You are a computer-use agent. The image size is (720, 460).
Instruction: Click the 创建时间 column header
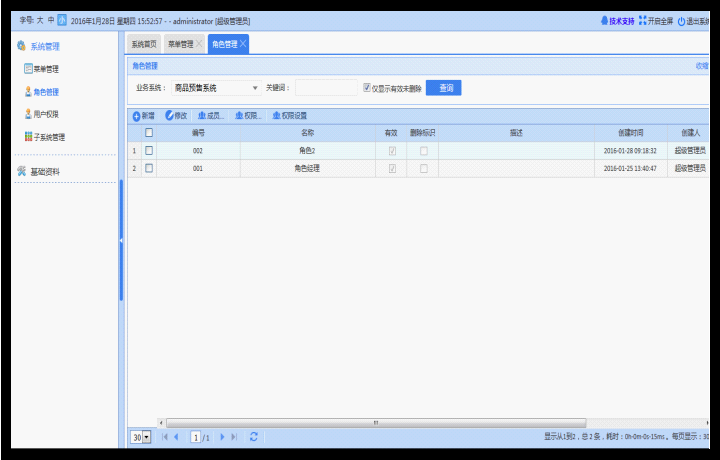click(x=630, y=133)
